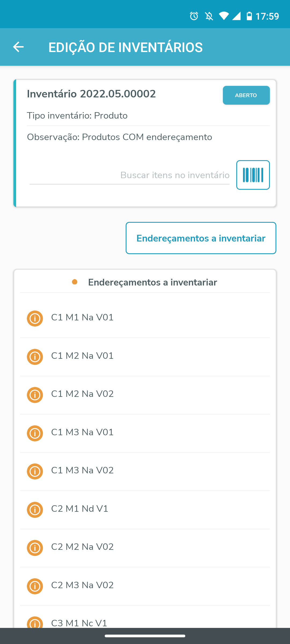Select the C3 M1 Nc V1 row
This screenshot has height=644, width=290.
(x=79, y=623)
